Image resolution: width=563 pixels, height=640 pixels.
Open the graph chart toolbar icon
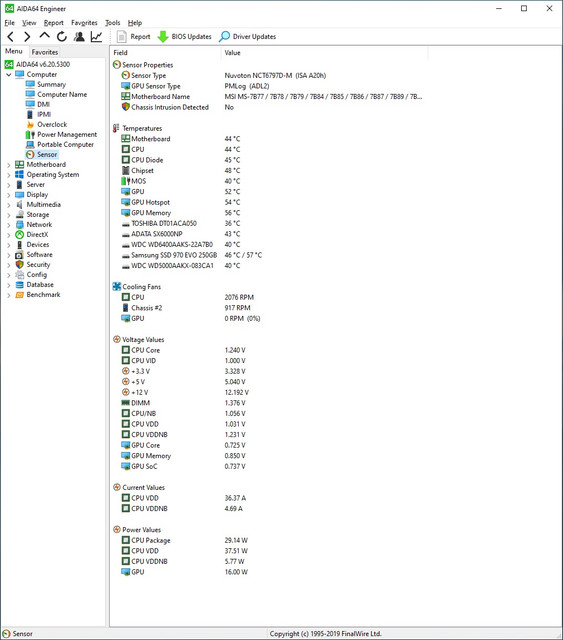(96, 37)
